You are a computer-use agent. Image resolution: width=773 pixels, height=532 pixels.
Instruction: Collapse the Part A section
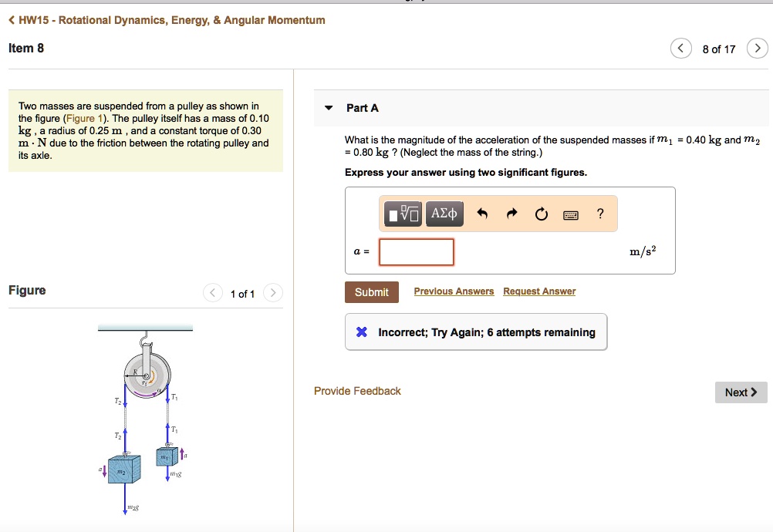(328, 108)
